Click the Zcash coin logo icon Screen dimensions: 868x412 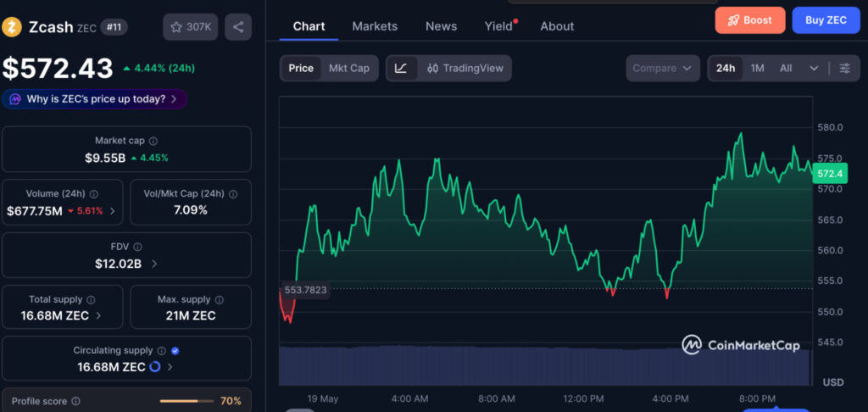point(12,26)
